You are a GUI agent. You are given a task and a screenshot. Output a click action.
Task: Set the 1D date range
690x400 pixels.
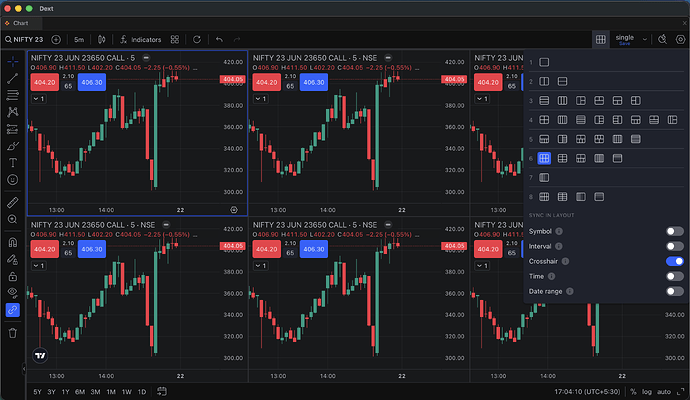click(x=142, y=392)
